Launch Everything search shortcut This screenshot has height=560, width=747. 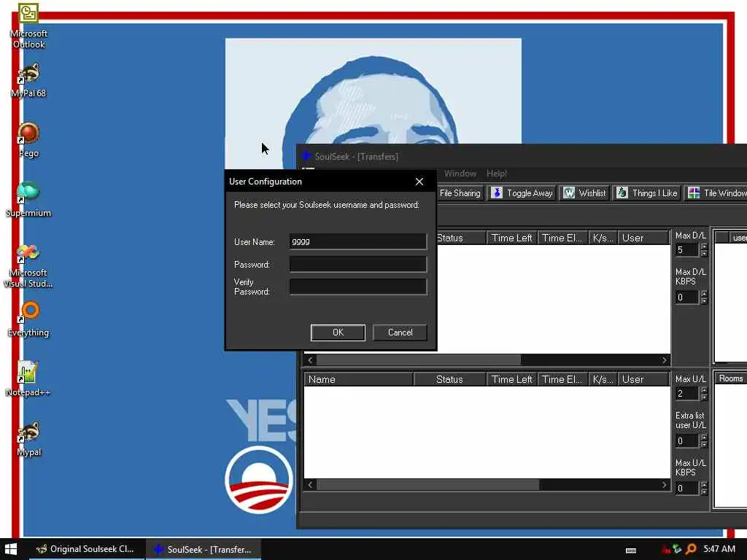[x=28, y=319]
